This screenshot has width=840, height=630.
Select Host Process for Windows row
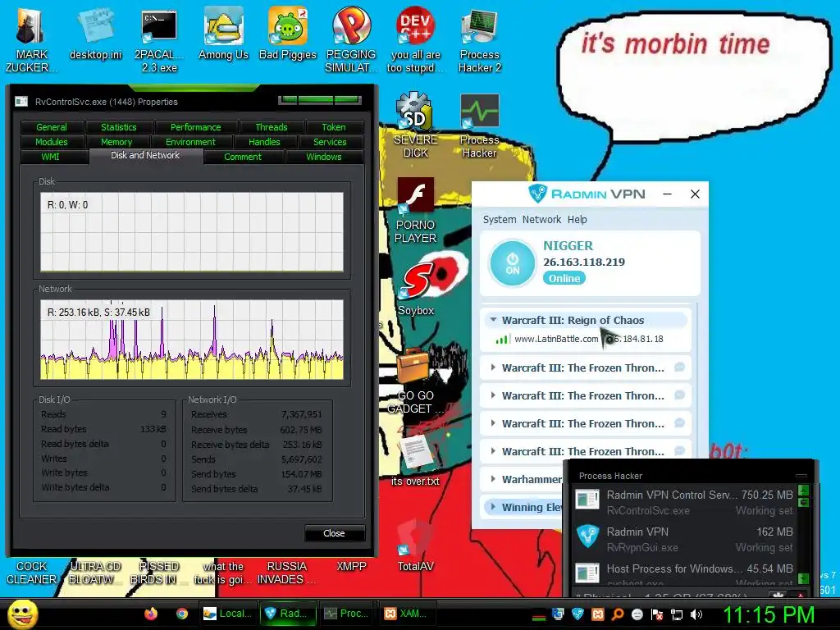click(685, 573)
